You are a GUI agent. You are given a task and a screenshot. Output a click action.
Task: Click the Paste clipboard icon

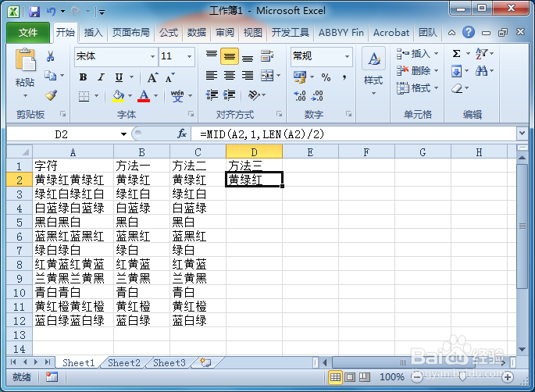coord(25,59)
